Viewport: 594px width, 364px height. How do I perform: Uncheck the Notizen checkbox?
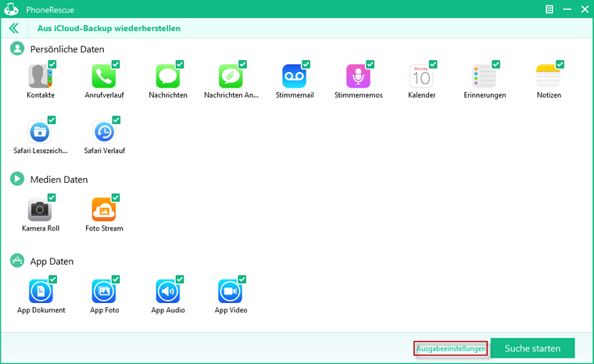560,64
